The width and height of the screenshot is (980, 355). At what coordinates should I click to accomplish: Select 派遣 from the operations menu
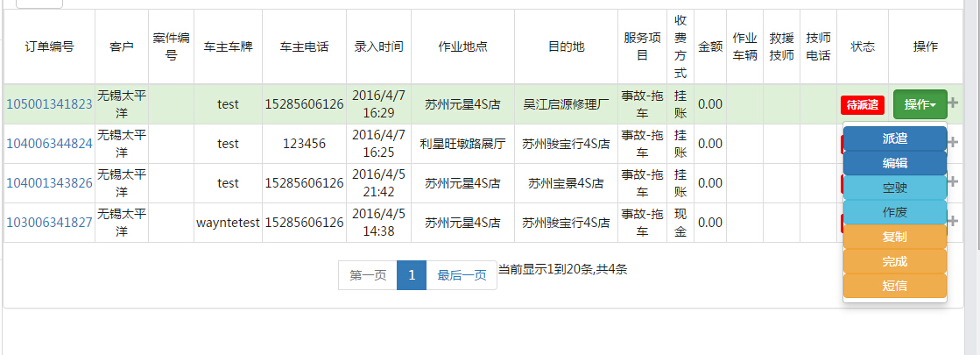[894, 138]
